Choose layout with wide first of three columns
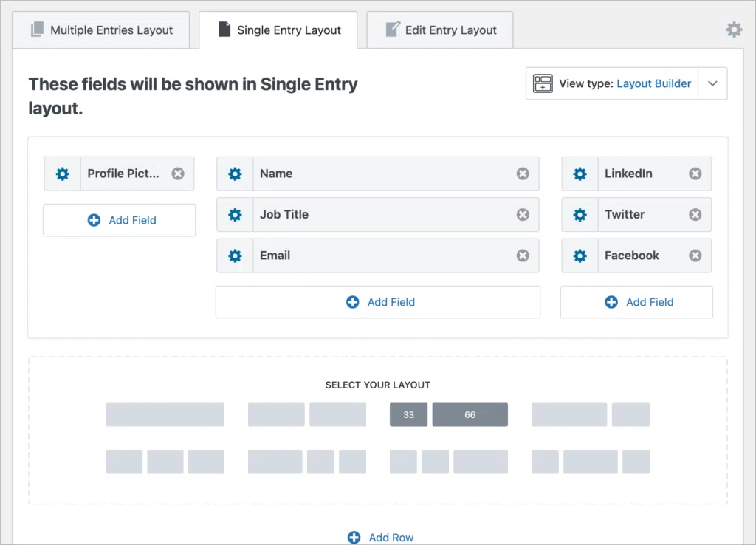This screenshot has width=756, height=545. tap(307, 462)
